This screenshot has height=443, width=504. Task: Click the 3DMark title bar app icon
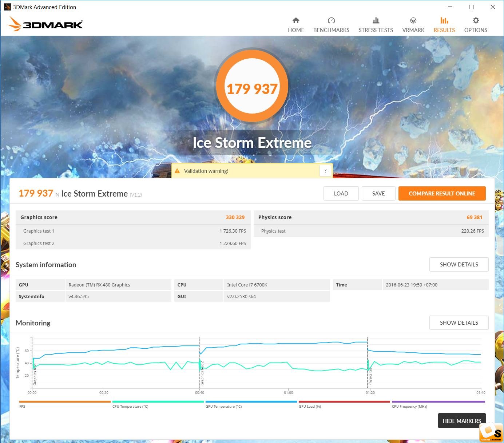click(7, 7)
